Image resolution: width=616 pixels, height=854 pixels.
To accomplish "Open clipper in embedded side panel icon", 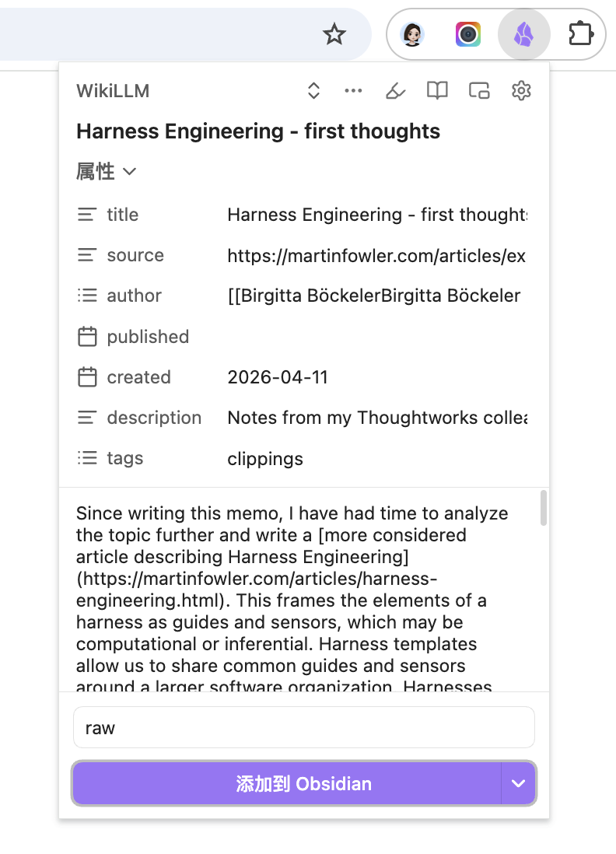I will point(479,91).
